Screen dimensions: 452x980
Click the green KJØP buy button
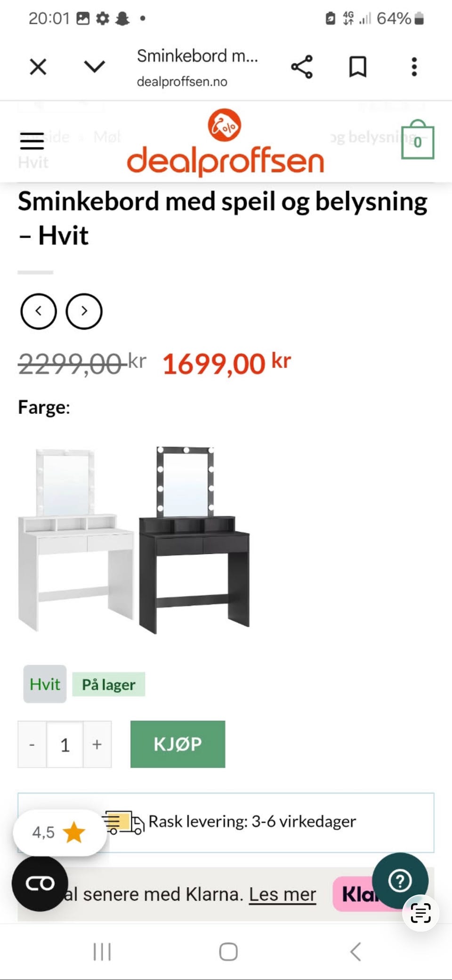point(178,744)
